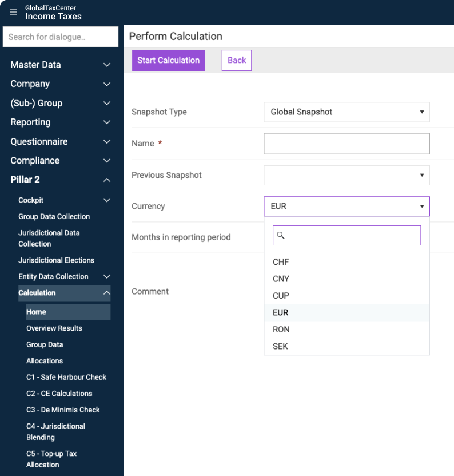Select RON currency option

[x=281, y=330]
